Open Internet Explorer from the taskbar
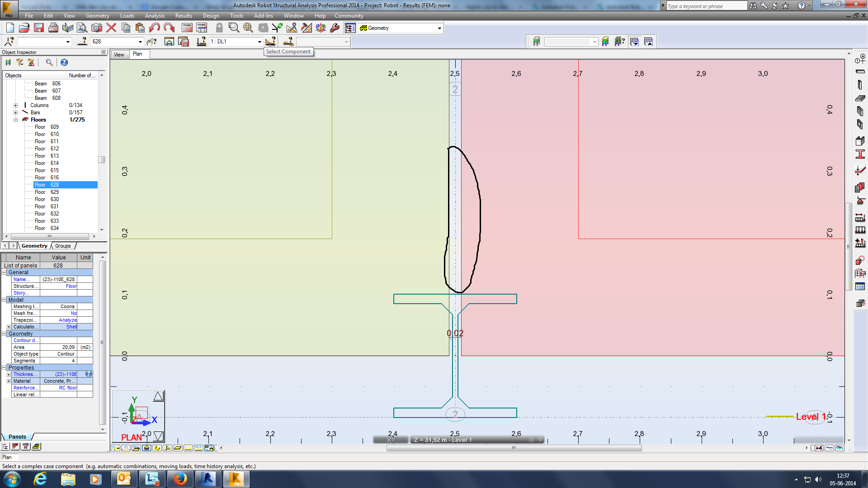The image size is (868, 488). click(40, 479)
